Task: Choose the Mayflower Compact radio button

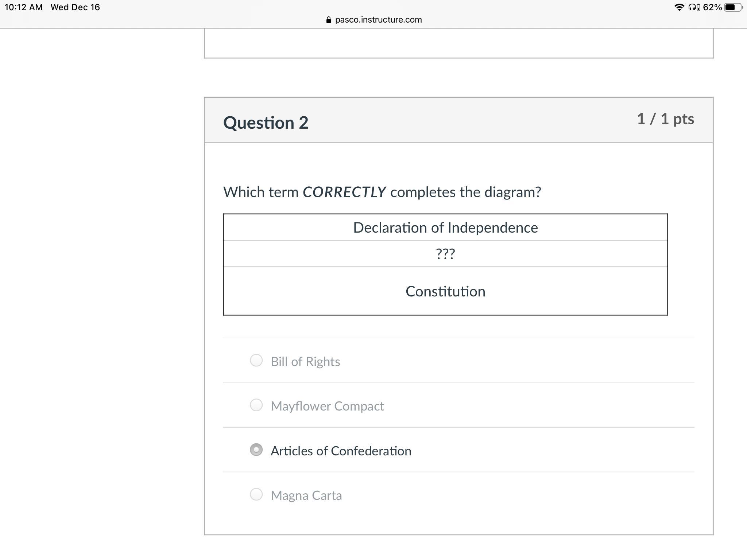Action: [x=256, y=405]
